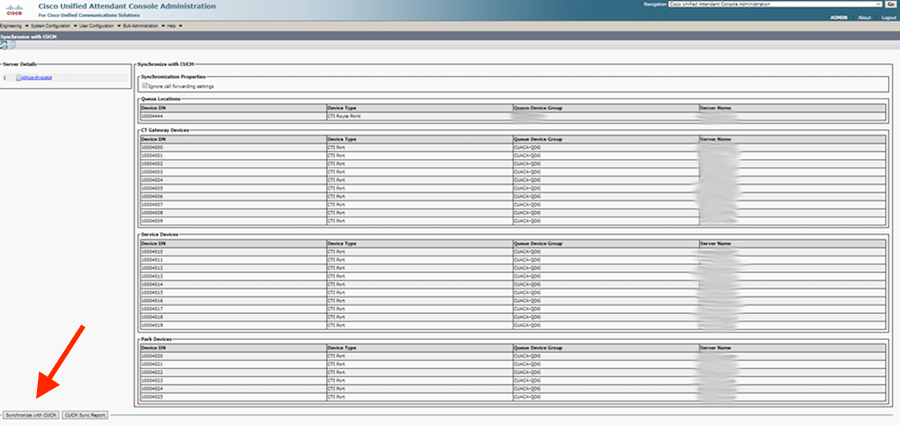900x425 pixels.
Task: Select Device DN 10004013 cell
Action: (x=233, y=276)
